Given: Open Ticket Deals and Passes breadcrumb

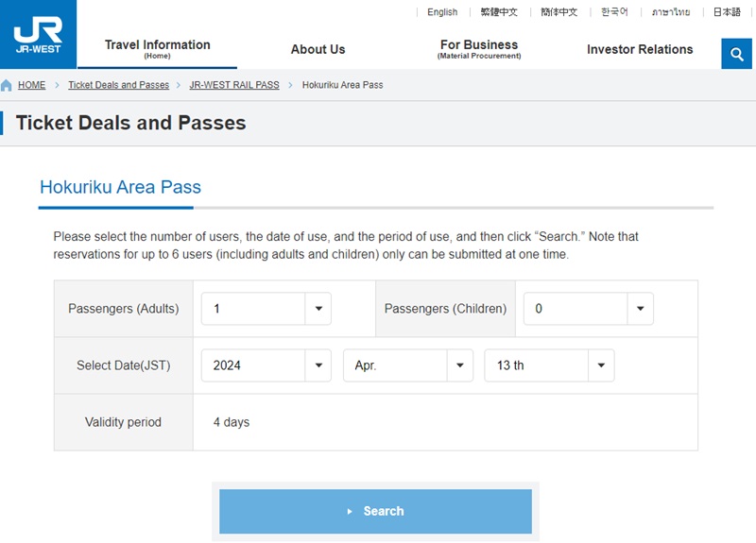Looking at the screenshot, I should click(x=118, y=85).
